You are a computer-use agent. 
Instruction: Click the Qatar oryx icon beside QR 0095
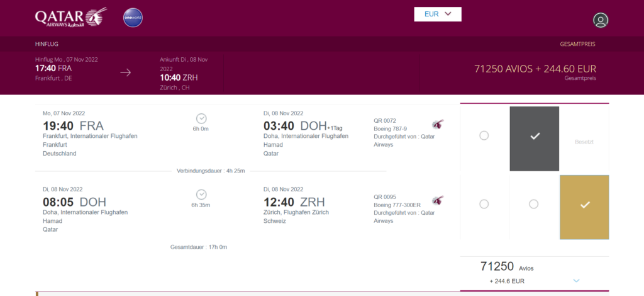(438, 200)
